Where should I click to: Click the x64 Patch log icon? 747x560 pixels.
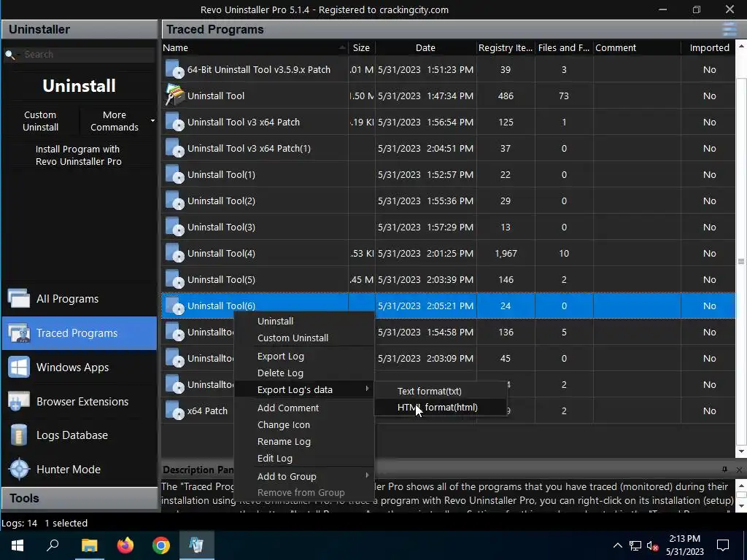pos(174,411)
